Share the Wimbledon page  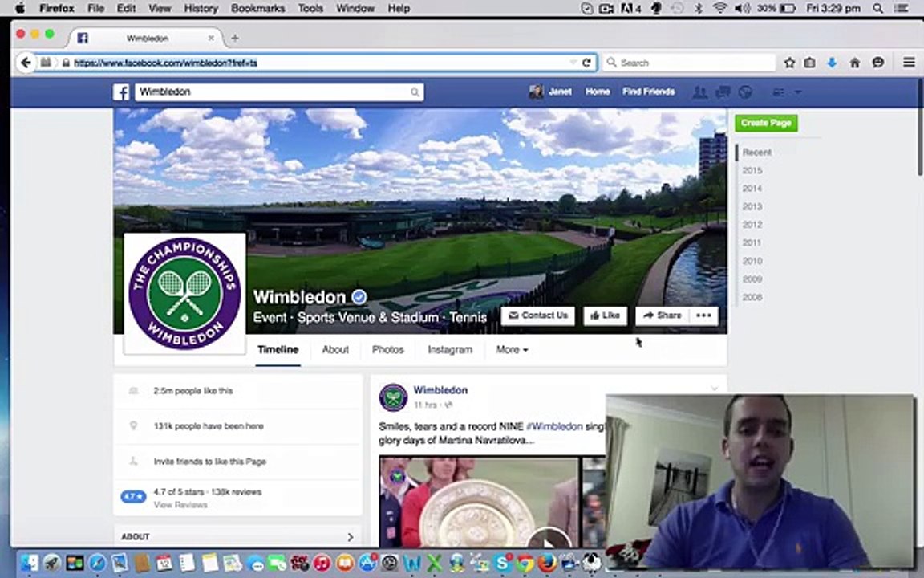pos(663,315)
